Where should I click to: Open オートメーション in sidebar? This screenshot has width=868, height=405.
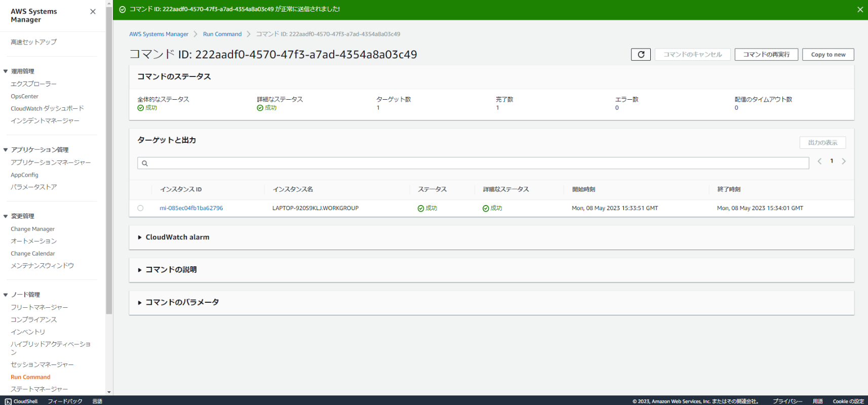point(33,241)
